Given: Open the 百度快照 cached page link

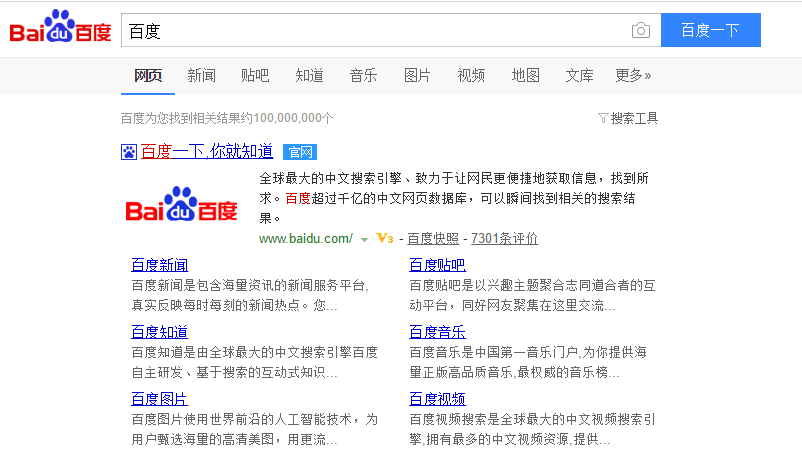Looking at the screenshot, I should [x=433, y=238].
